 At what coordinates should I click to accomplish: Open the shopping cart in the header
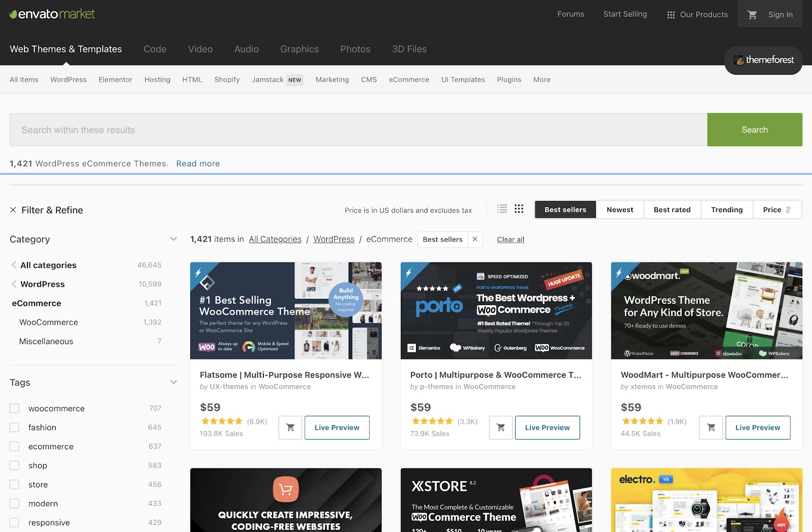[x=752, y=15]
